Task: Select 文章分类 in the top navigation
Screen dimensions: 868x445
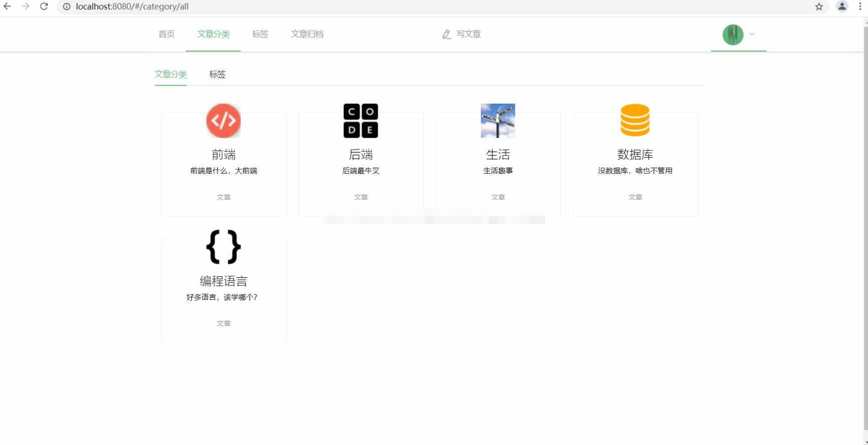Action: (213, 34)
